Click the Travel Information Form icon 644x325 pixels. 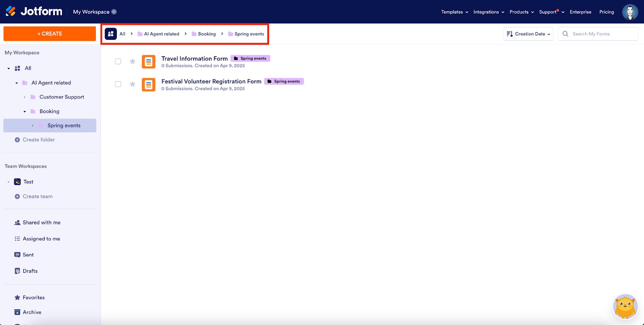(x=149, y=62)
